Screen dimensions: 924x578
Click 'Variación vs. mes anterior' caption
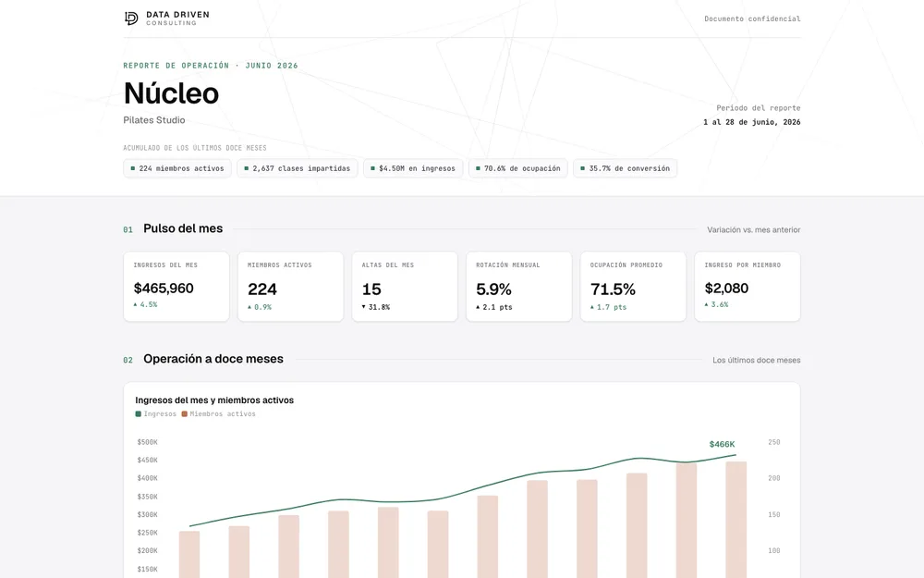pyautogui.click(x=754, y=230)
